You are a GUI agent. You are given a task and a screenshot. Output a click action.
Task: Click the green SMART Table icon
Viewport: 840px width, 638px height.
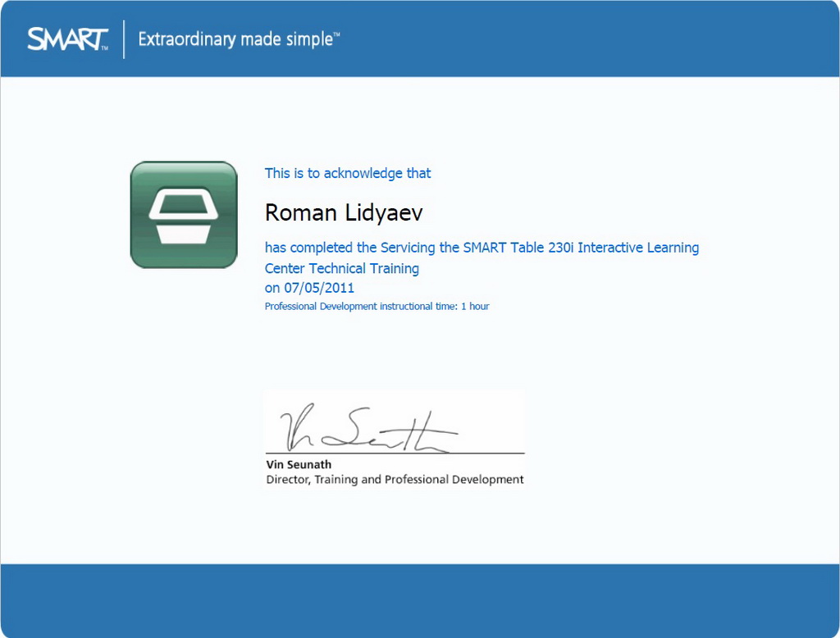click(x=184, y=215)
